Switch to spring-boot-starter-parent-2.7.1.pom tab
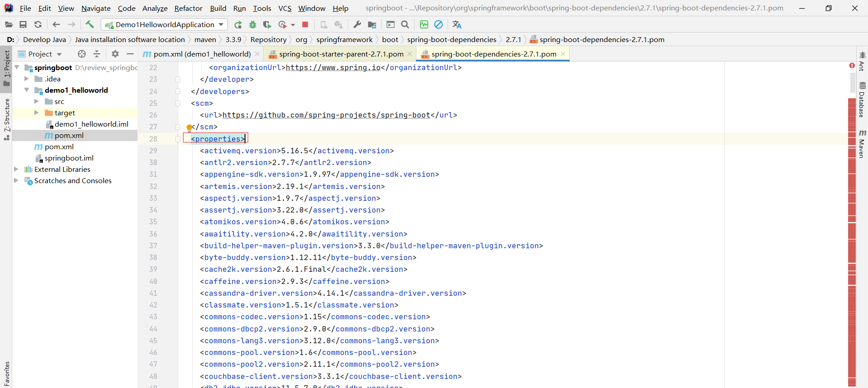The image size is (868, 388). point(341,54)
